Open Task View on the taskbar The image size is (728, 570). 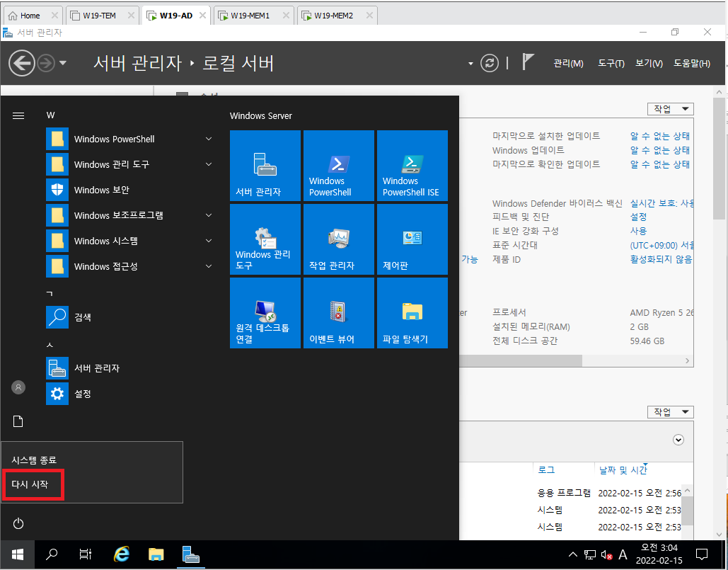tap(86, 554)
